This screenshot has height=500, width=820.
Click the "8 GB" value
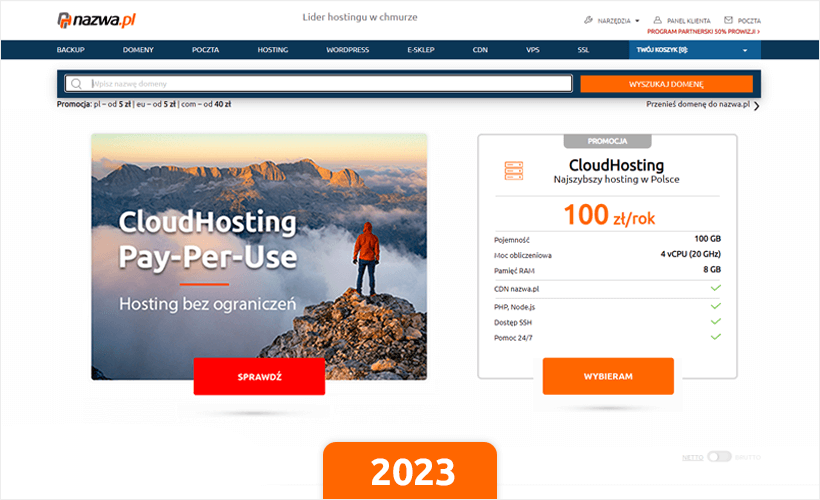(x=712, y=269)
